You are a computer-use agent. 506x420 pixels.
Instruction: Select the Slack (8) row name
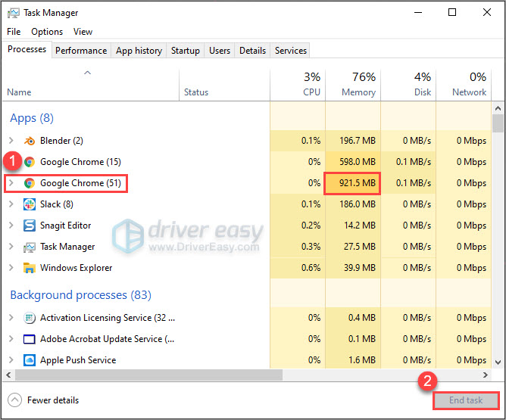tap(57, 204)
